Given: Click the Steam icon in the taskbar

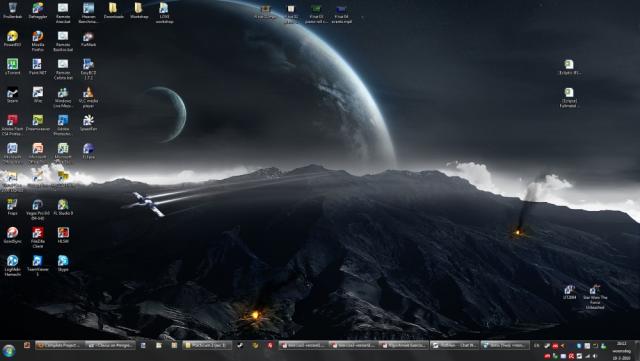Looking at the screenshot, I should click(240, 345).
